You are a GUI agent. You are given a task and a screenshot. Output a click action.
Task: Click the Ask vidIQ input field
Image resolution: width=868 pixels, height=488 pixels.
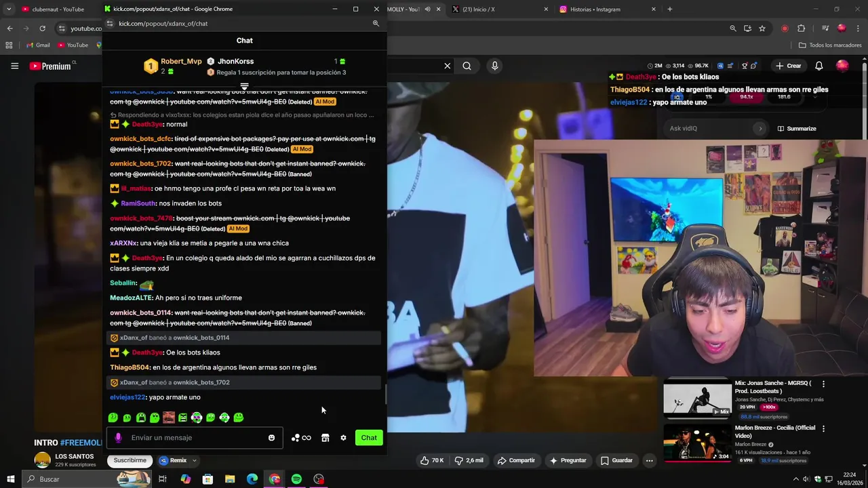[710, 129]
